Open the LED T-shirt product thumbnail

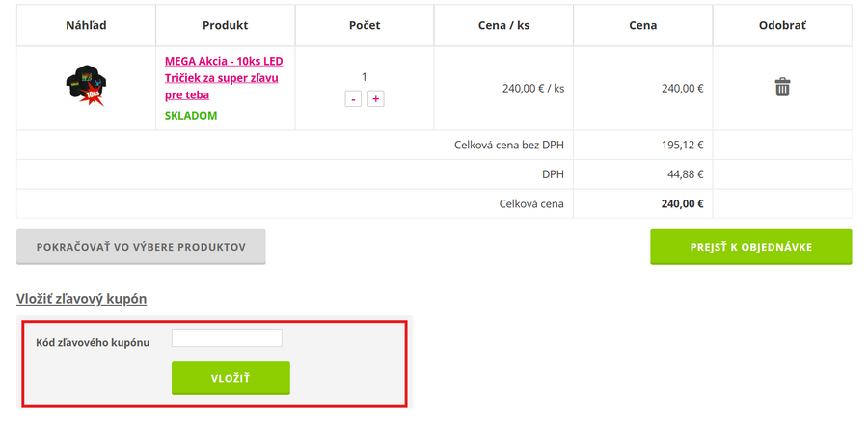(85, 86)
